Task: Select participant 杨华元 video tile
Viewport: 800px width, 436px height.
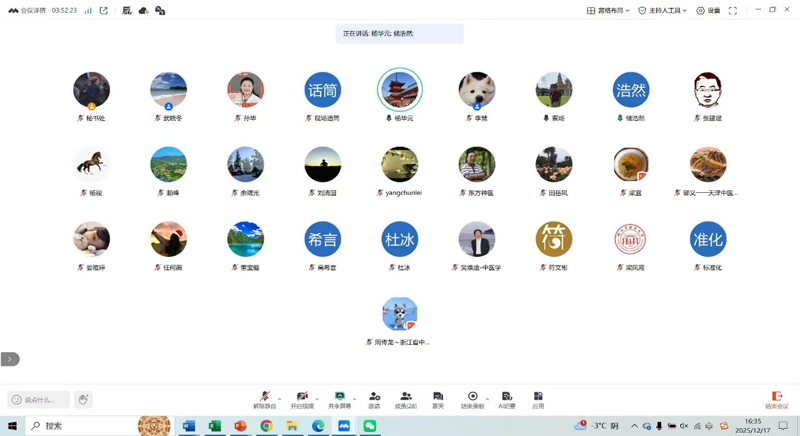Action: click(x=400, y=91)
